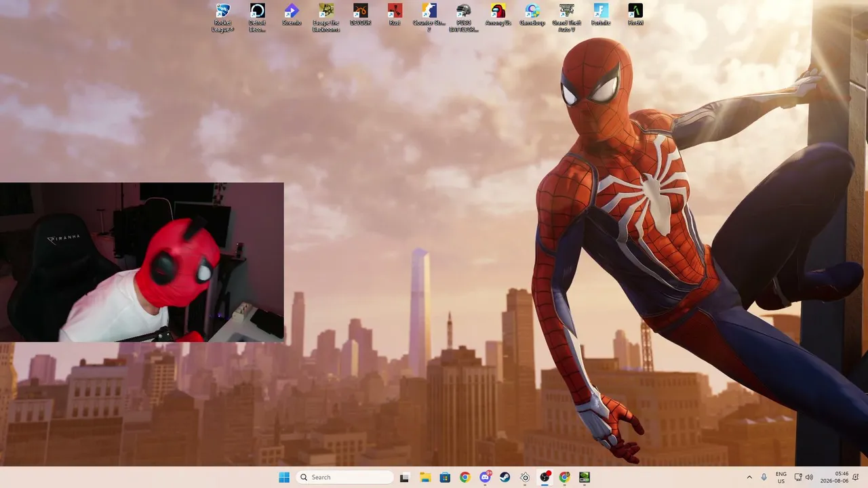Show hidden system tray icons
The height and width of the screenshot is (488, 868).
(x=749, y=477)
